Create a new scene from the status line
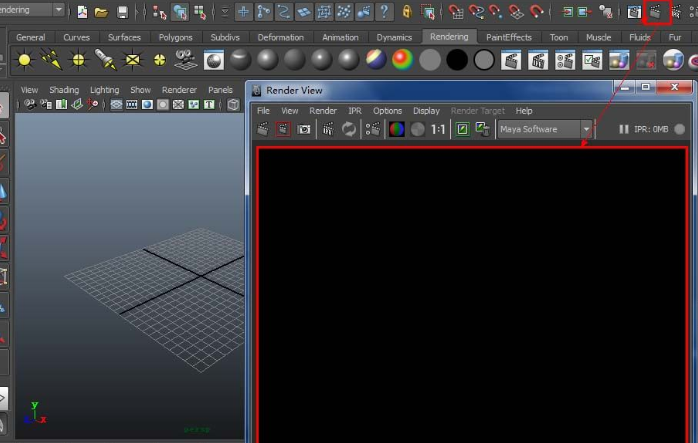This screenshot has width=698, height=443. tap(82, 12)
